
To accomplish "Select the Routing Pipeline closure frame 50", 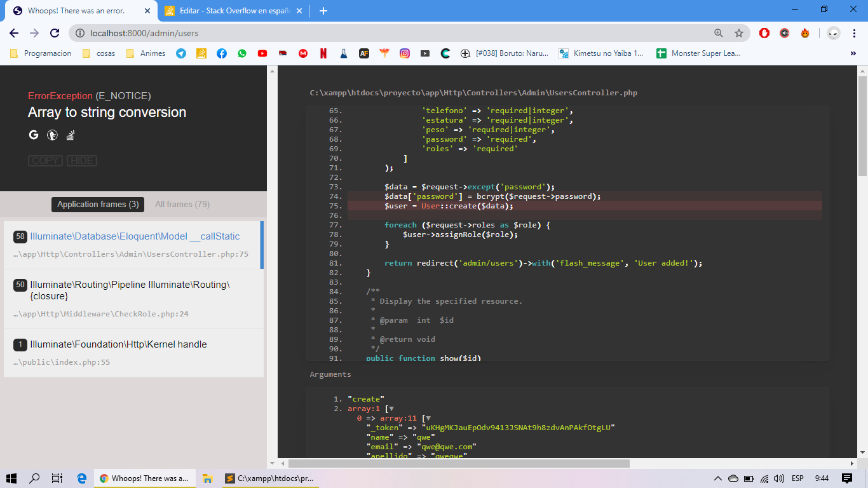I will pyautogui.click(x=133, y=299).
